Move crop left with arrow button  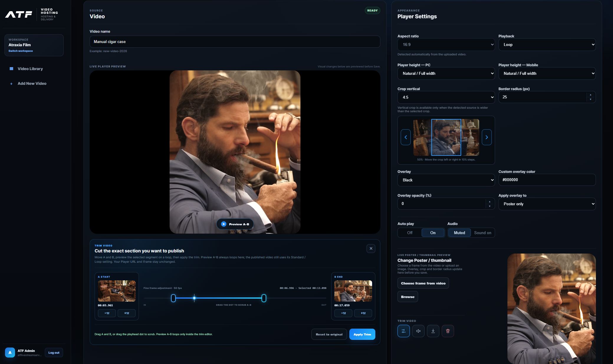406,137
